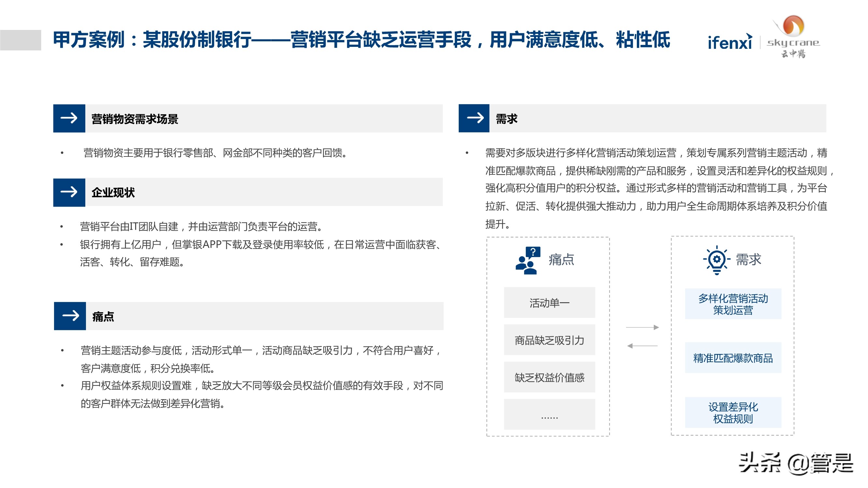
Task: Open the 多样化营销活动策划运营 item
Action: tap(734, 303)
